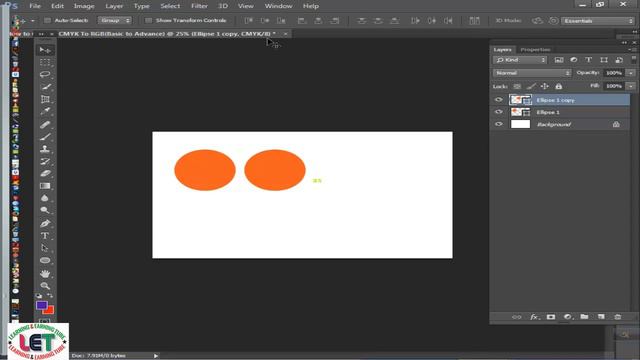Toggle lock position
This screenshot has height=360, width=640.
point(544,86)
